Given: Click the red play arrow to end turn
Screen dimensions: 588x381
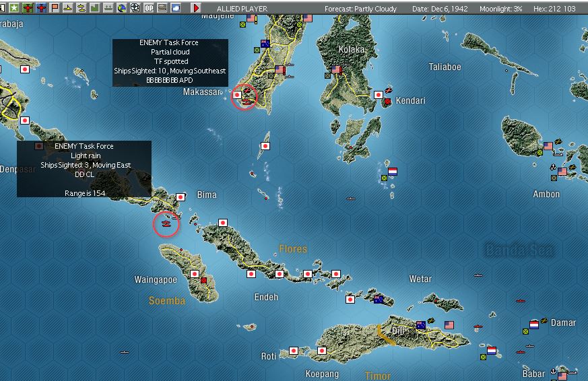Looking at the screenshot, I should [x=196, y=7].
